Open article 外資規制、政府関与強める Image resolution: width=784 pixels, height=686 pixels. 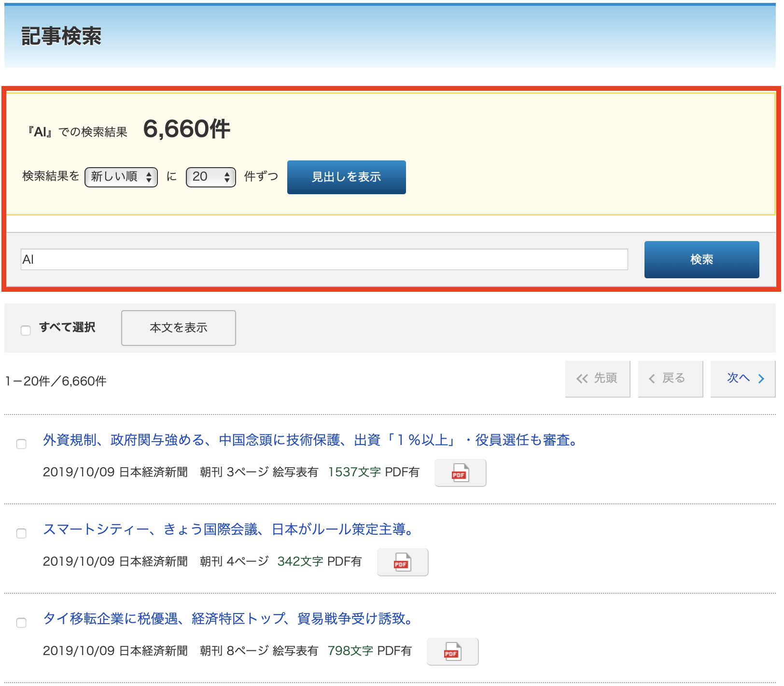(x=310, y=440)
